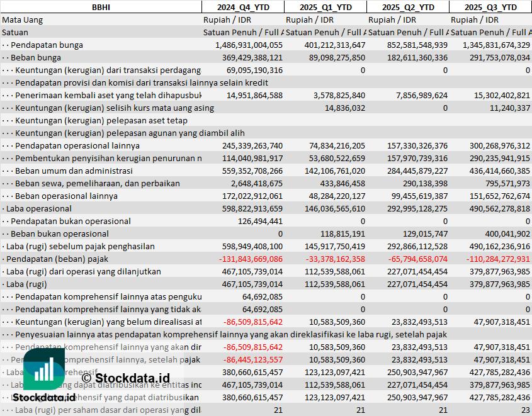532x416 pixels.
Task: Click the Laba operasional row label
Action: pos(38,208)
